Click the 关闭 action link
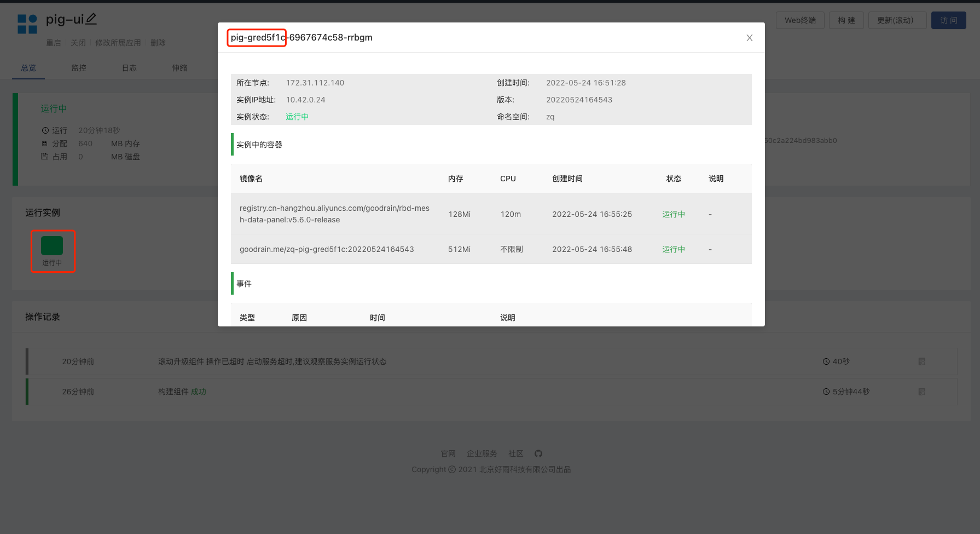 tap(78, 43)
